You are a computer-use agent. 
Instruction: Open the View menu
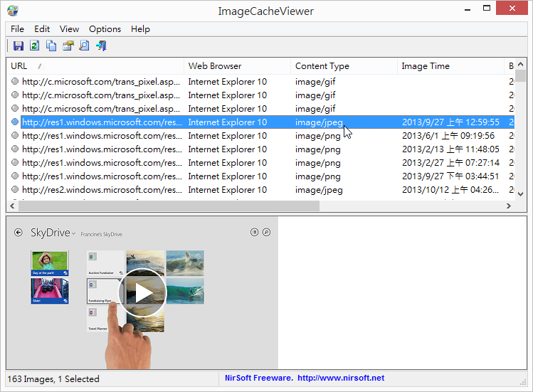click(69, 29)
